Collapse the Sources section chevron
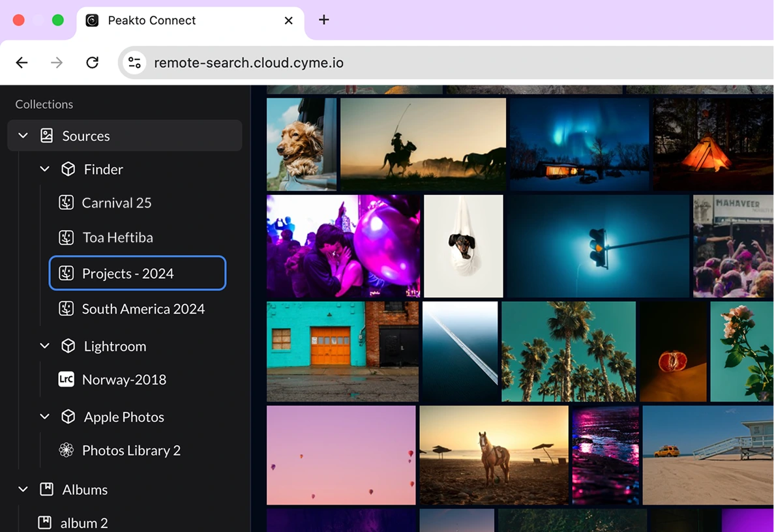The image size is (774, 532). tap(23, 136)
